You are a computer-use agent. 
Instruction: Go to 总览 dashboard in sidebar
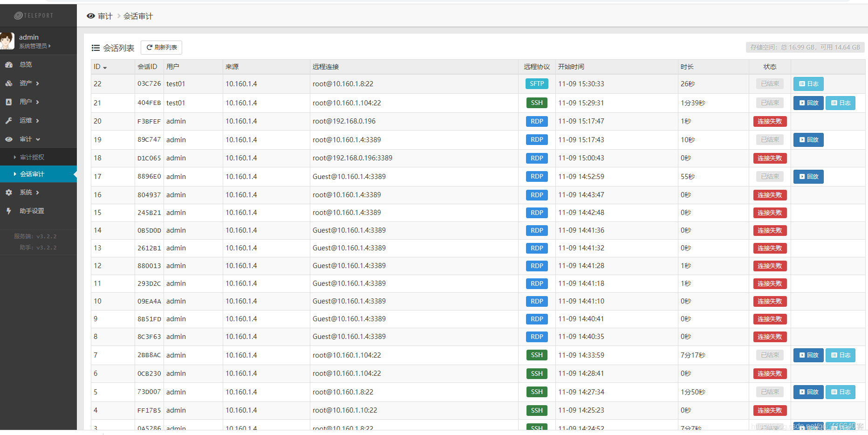pos(26,64)
